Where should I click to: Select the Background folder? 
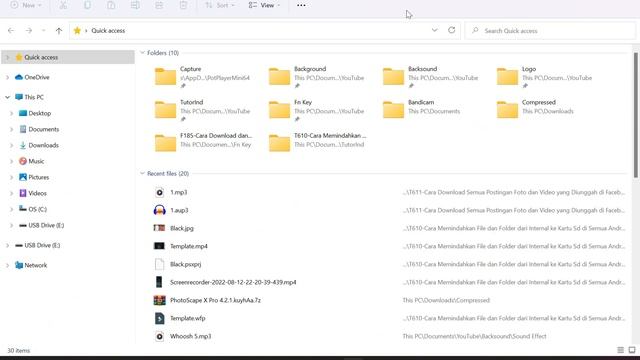(317, 77)
